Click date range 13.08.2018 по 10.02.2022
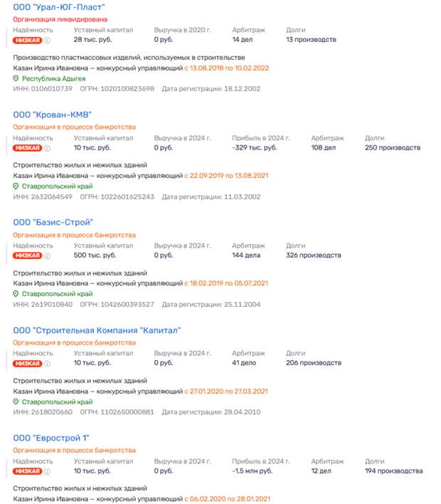Image resolution: width=441 pixels, height=504 pixels. [230, 68]
